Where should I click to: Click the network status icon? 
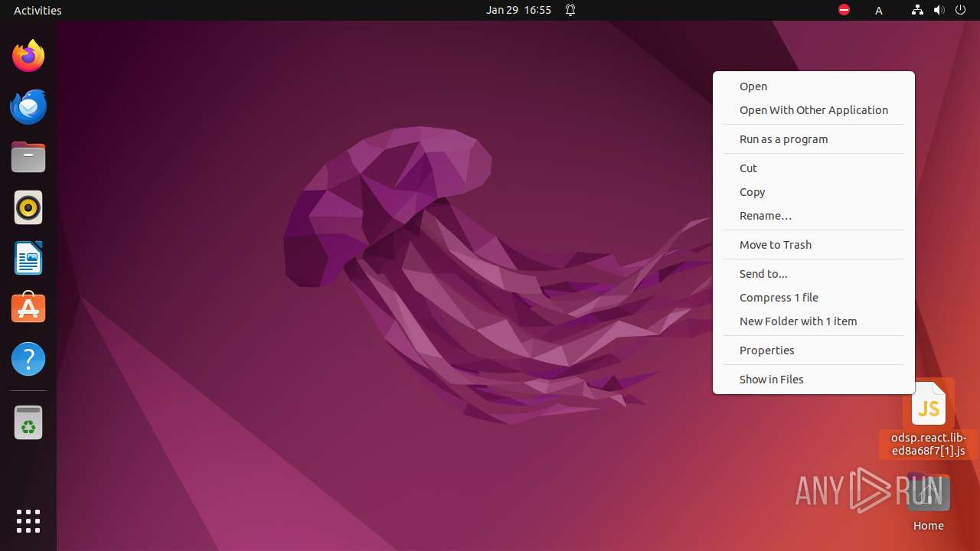coord(917,10)
